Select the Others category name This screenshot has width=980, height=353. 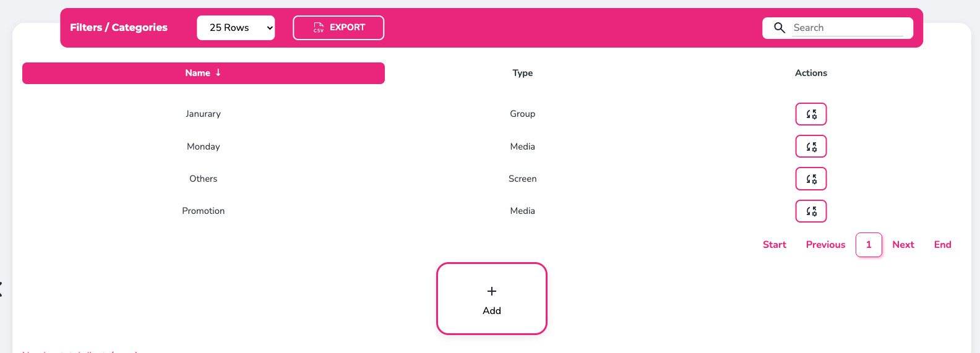(203, 179)
